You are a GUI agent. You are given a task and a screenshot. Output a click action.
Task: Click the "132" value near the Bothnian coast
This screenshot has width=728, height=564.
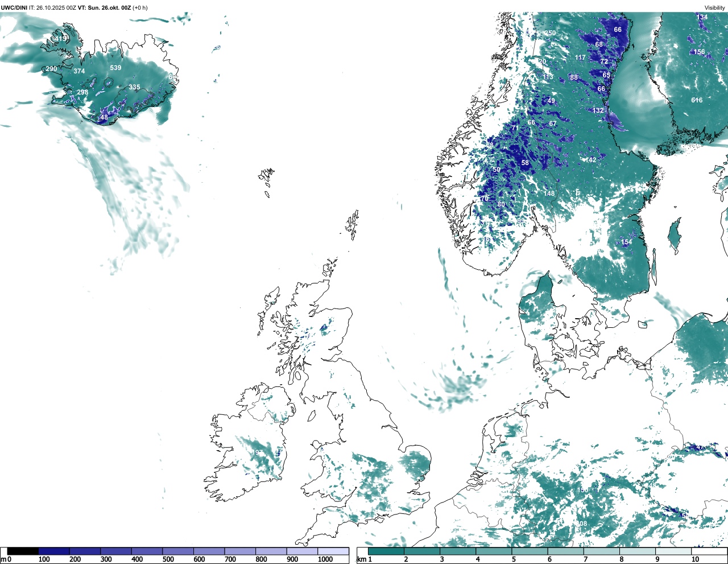click(x=598, y=110)
